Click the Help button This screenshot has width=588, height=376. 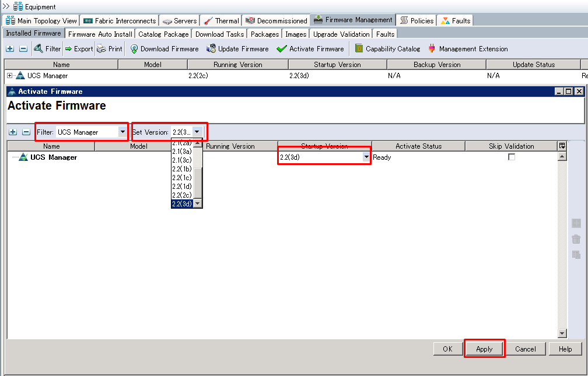click(565, 349)
